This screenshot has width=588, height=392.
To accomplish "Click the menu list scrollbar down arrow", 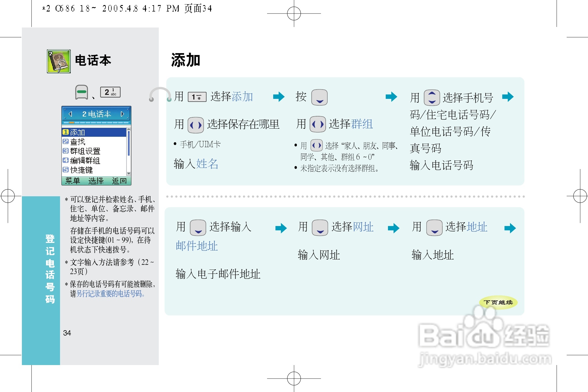I will click(x=128, y=174).
